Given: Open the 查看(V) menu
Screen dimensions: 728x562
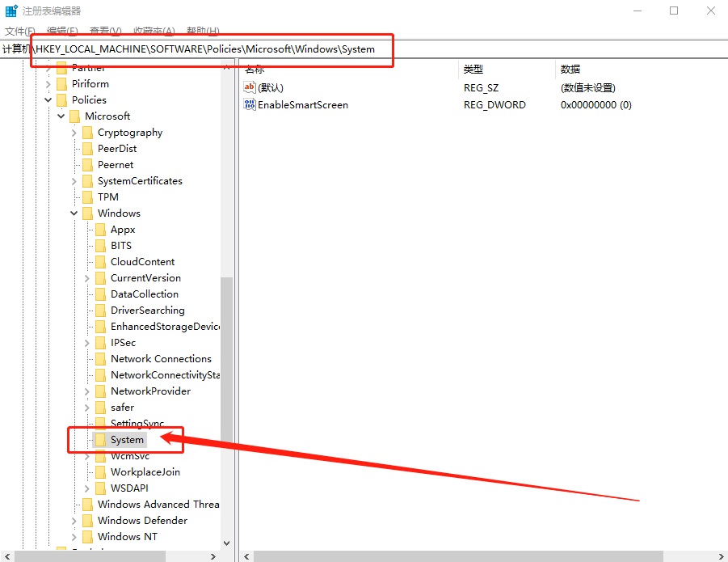Looking at the screenshot, I should (x=105, y=31).
